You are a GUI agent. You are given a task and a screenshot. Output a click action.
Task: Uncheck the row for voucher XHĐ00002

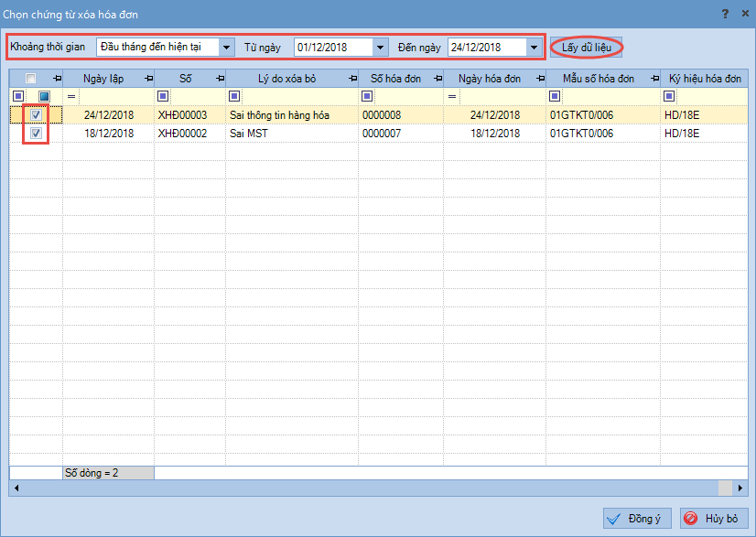(37, 133)
